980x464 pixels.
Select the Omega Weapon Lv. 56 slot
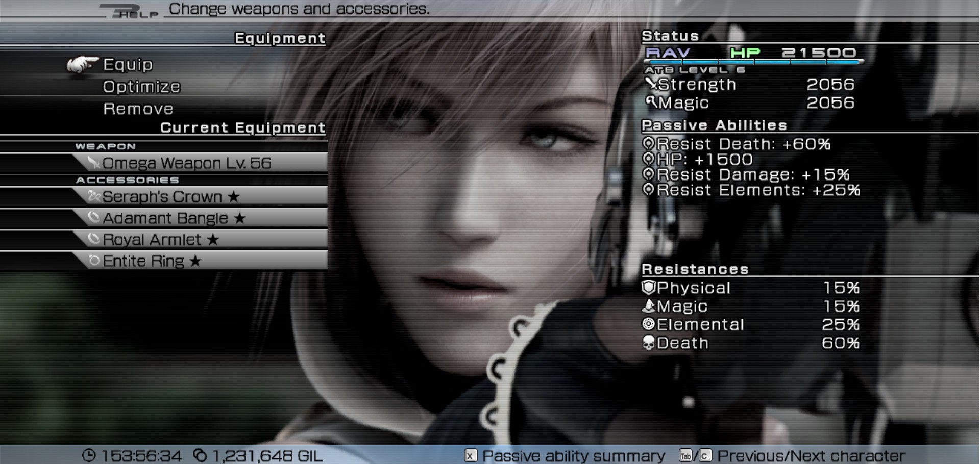point(200,163)
